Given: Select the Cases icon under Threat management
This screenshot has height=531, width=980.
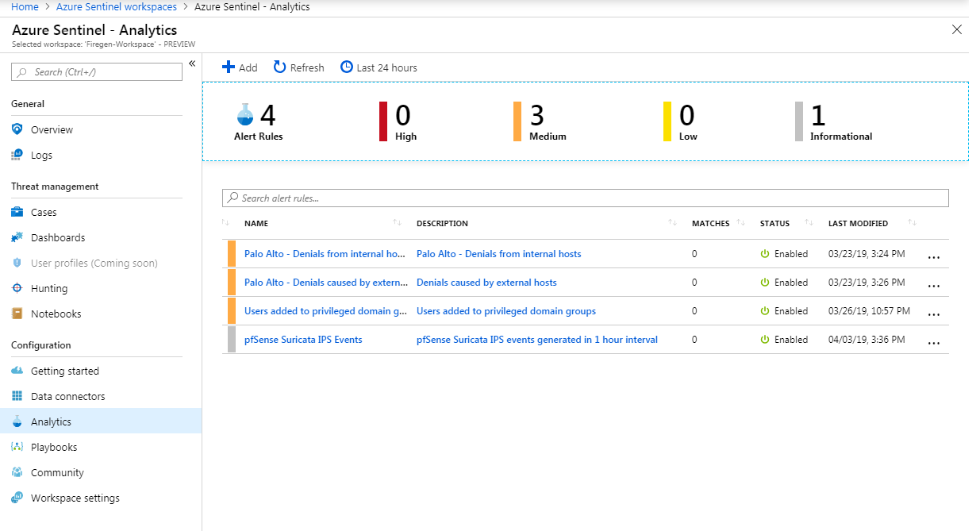Looking at the screenshot, I should tap(17, 212).
